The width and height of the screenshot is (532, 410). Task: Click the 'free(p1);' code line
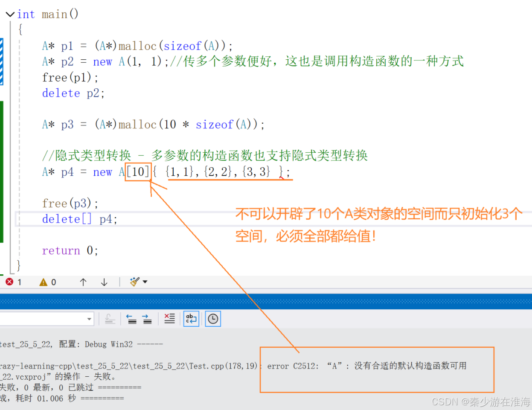[x=70, y=78]
